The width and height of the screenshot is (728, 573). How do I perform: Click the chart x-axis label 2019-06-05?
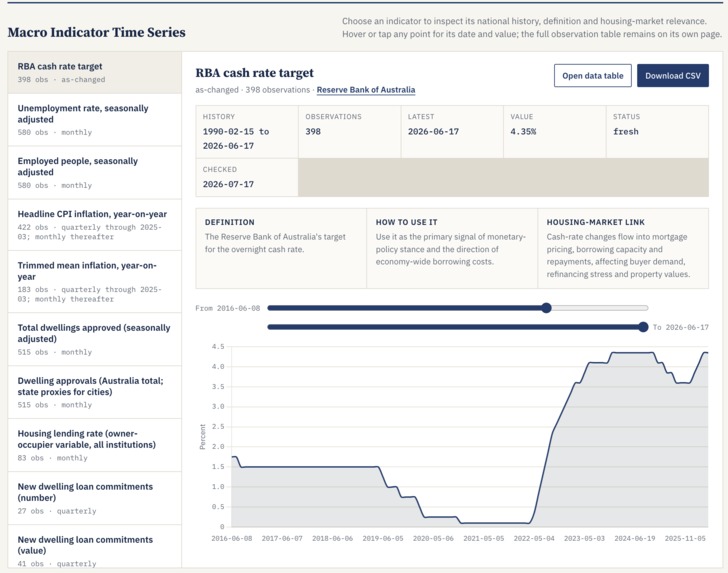383,539
